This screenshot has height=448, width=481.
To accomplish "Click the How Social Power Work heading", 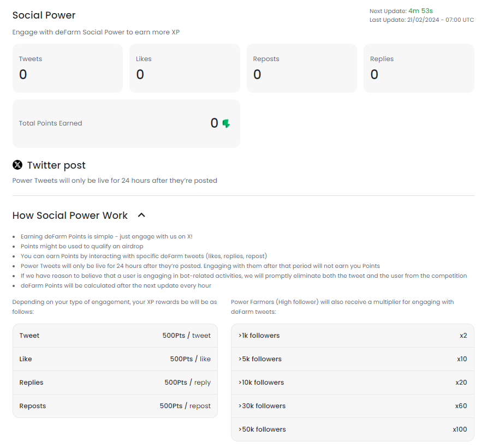I will [70, 216].
